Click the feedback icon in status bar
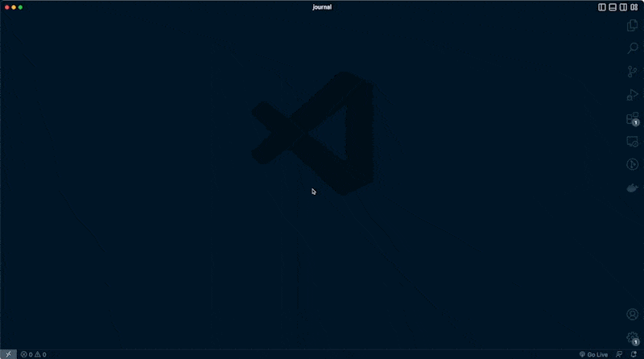This screenshot has width=644, height=359. [619, 354]
